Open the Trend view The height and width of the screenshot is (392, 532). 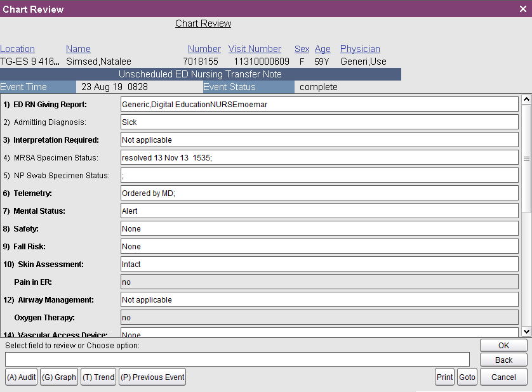click(x=98, y=376)
